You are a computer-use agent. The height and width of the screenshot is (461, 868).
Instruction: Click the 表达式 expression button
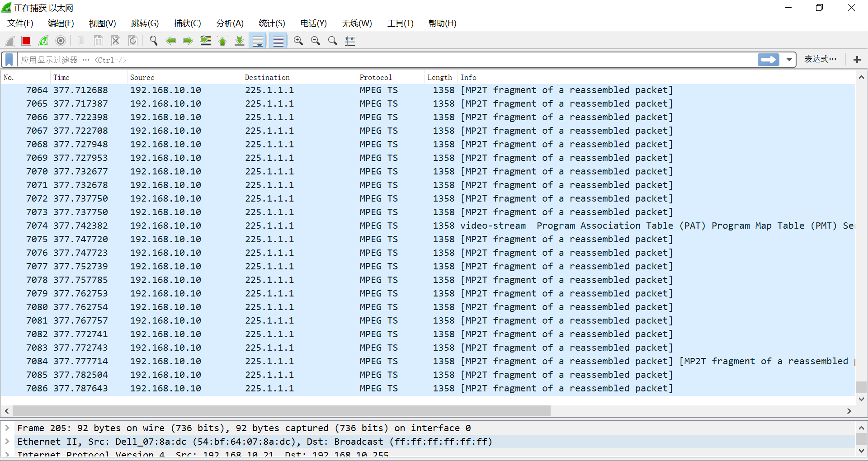point(820,59)
